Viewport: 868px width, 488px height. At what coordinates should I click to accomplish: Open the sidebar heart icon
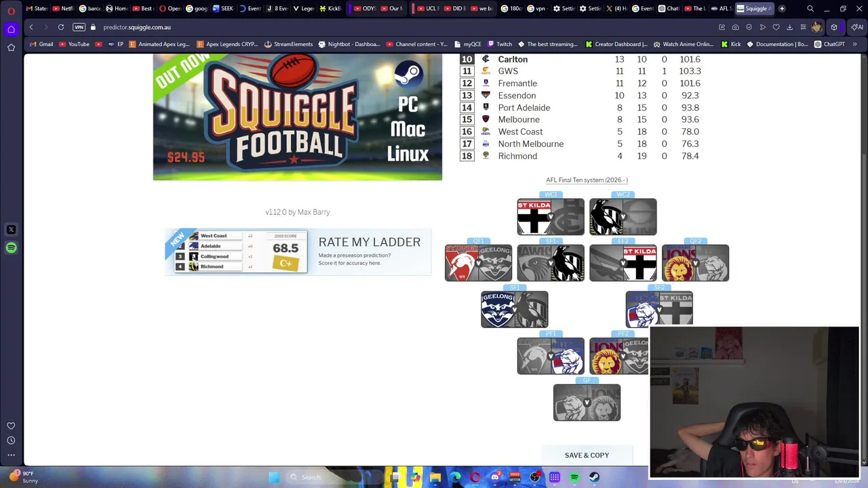[x=11, y=426]
